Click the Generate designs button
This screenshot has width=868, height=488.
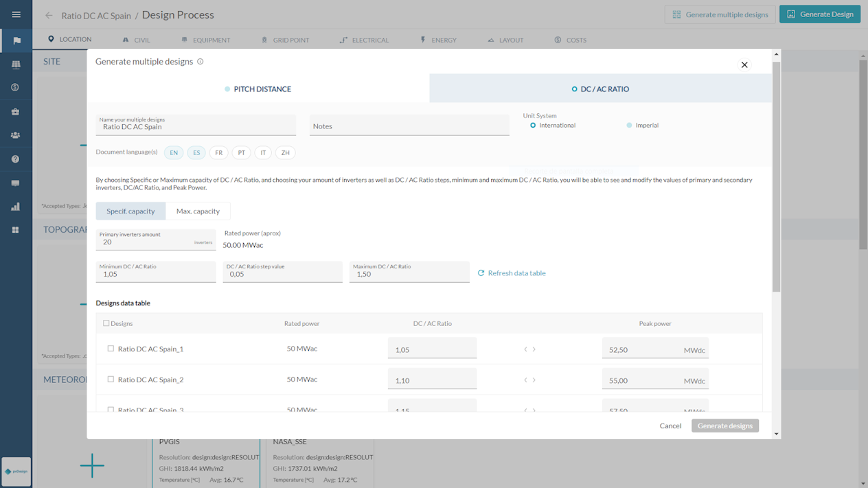725,426
